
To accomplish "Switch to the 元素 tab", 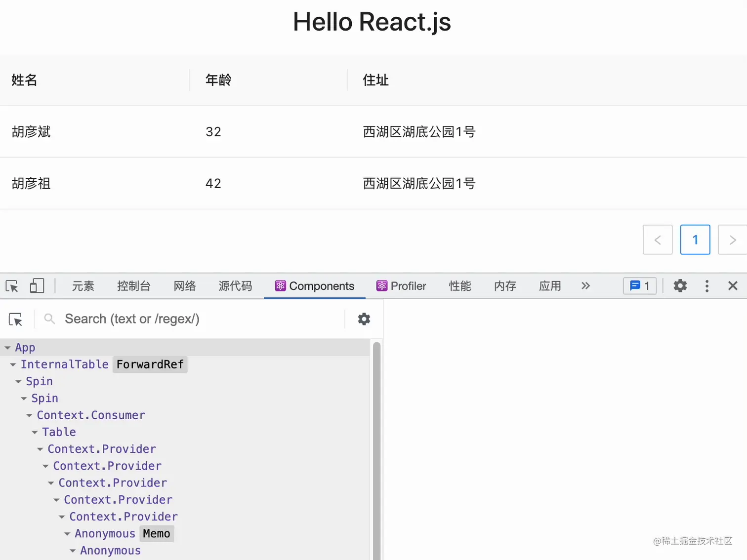I will tap(83, 286).
